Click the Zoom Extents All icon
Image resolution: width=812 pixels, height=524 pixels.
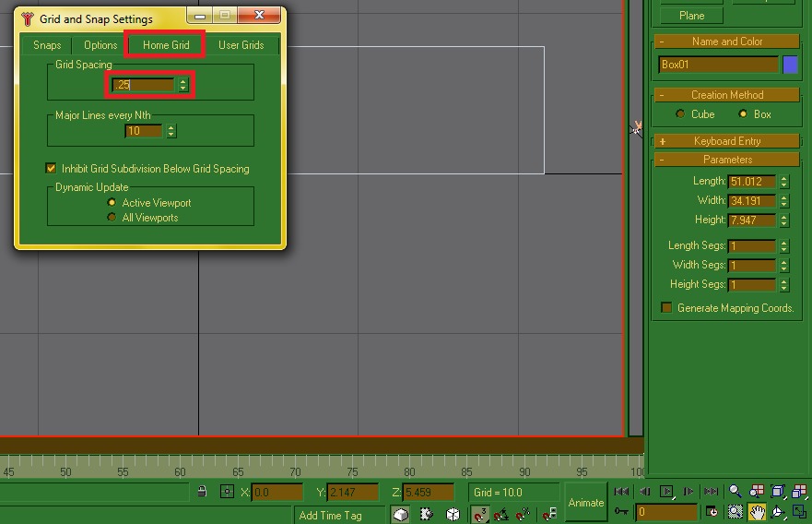pyautogui.click(x=800, y=492)
